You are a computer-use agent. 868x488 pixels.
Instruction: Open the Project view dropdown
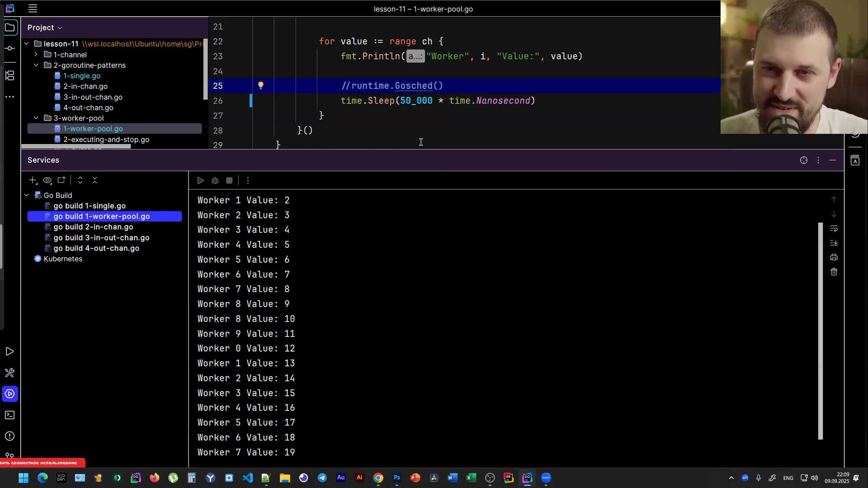[x=60, y=27]
